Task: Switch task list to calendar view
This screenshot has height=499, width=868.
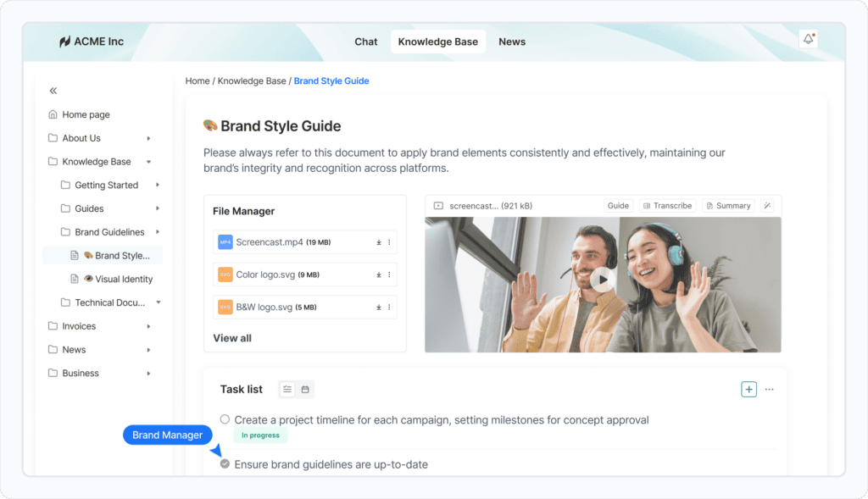Action: [x=305, y=390]
